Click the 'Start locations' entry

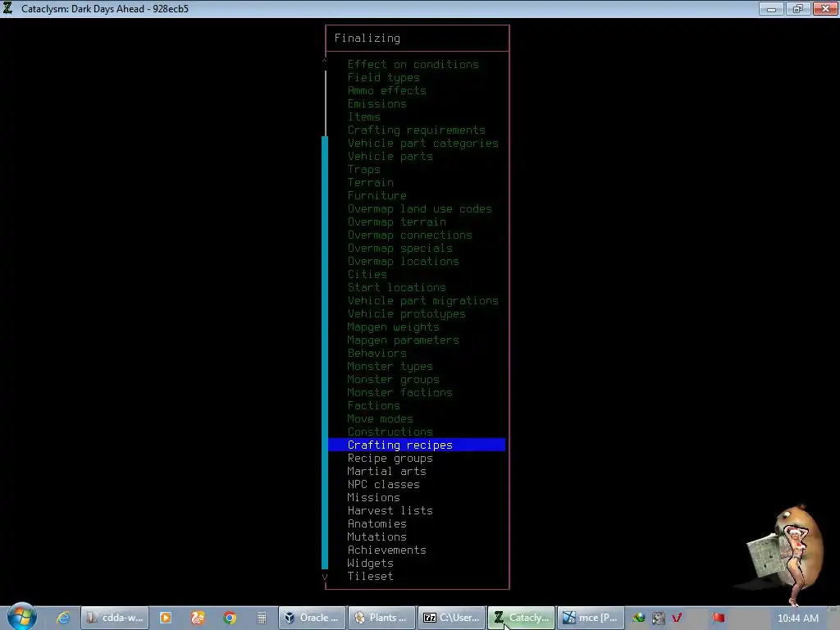[x=396, y=288]
